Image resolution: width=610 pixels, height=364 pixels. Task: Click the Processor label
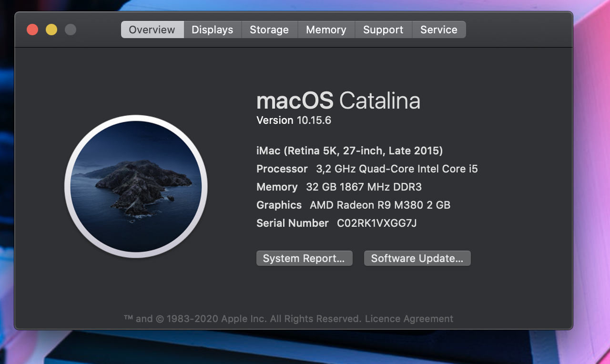coord(282,169)
